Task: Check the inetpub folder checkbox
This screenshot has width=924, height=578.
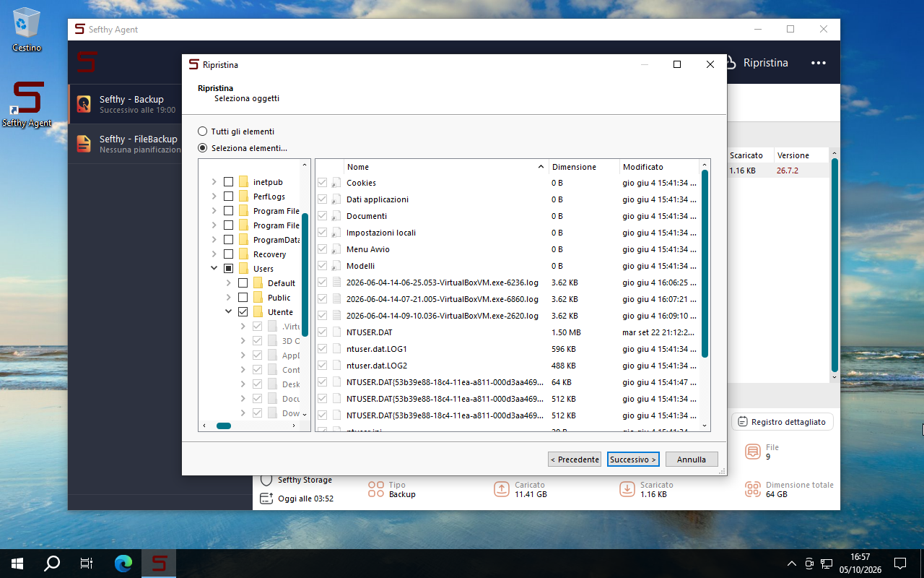Action: coord(228,182)
